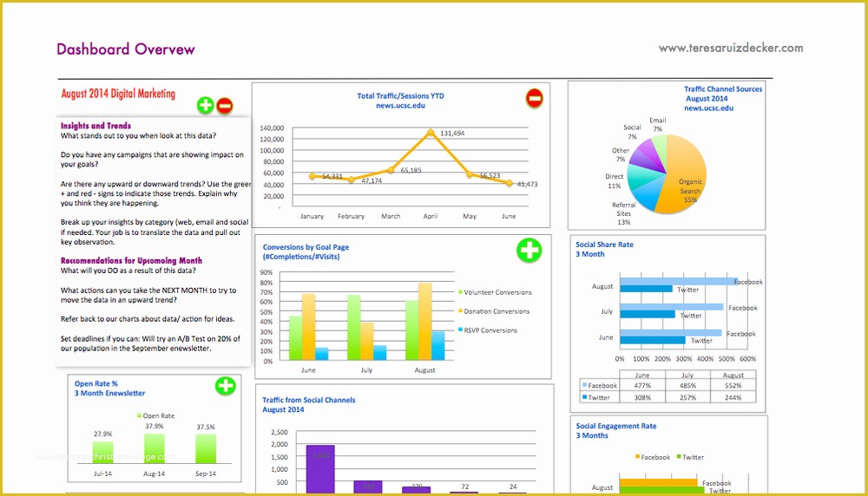Click the Total Traffic/Sessions YTD title
Screen dimensions: 868x496
[x=400, y=95]
